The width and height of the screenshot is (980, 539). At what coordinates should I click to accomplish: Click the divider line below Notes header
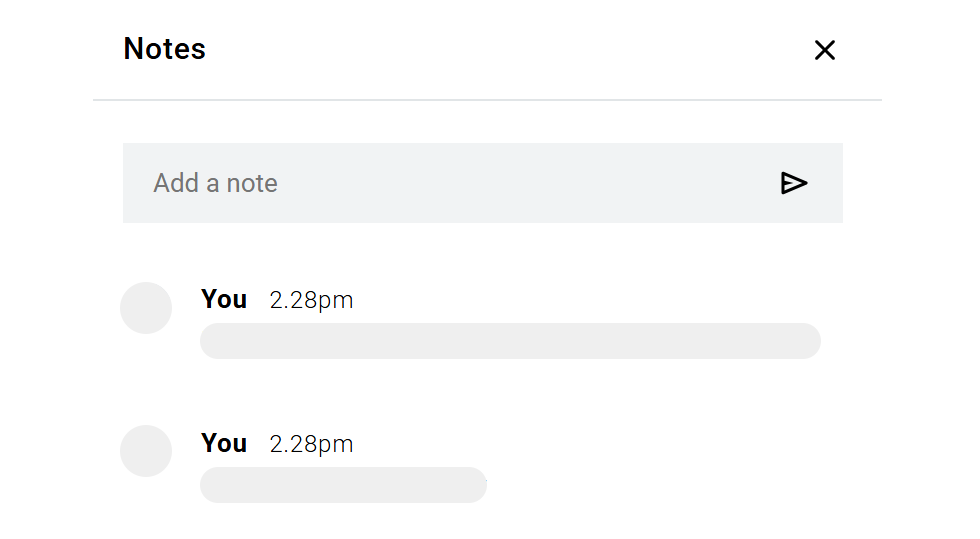point(487,100)
